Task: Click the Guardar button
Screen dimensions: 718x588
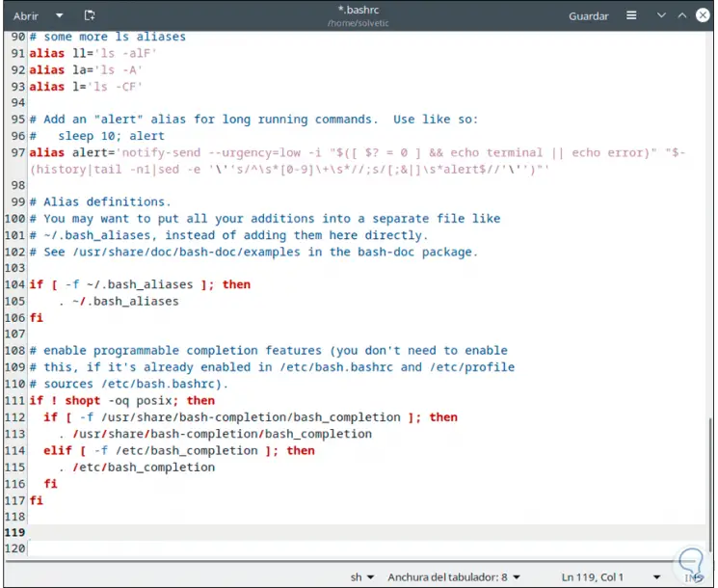Action: point(588,15)
